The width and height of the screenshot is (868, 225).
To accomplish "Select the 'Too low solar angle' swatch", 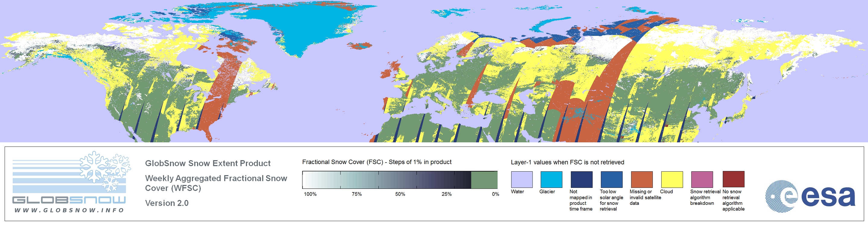I will pyautogui.click(x=612, y=179).
